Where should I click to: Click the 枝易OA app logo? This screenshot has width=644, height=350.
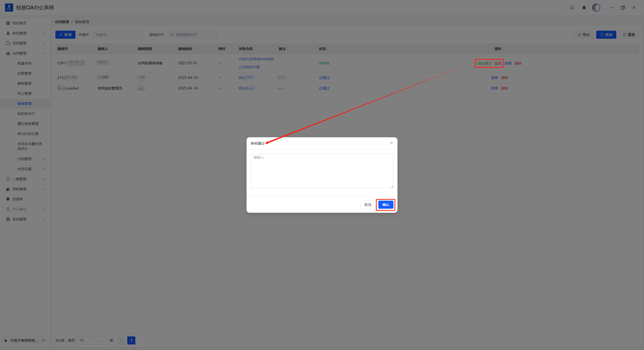click(9, 8)
